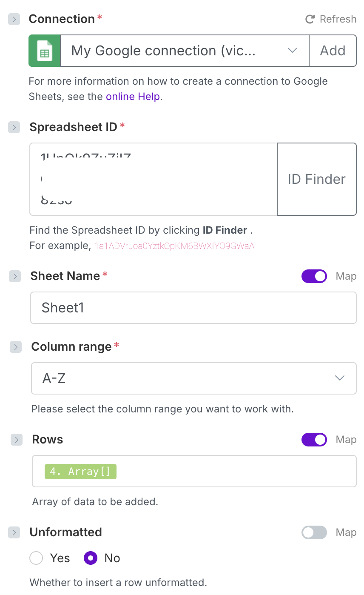This screenshot has width=364, height=595.
Task: Expand the Connection field options arrow
Action: [14, 19]
